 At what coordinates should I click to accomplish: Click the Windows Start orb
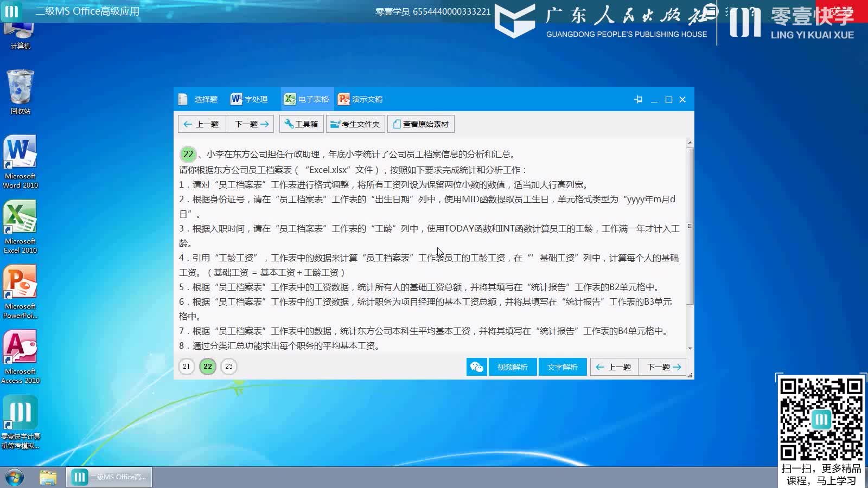point(15,477)
